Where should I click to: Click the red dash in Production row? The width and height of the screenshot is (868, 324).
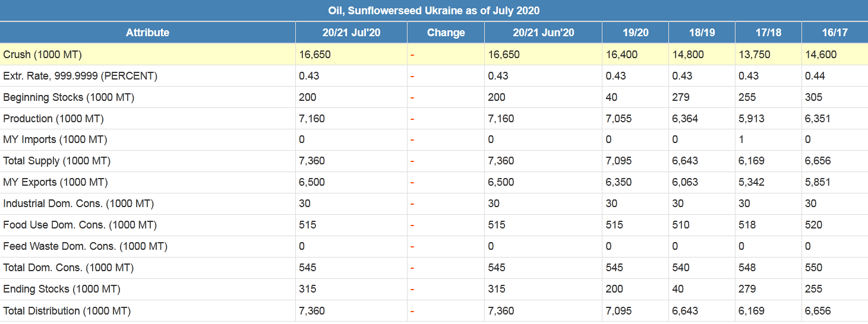(x=412, y=119)
